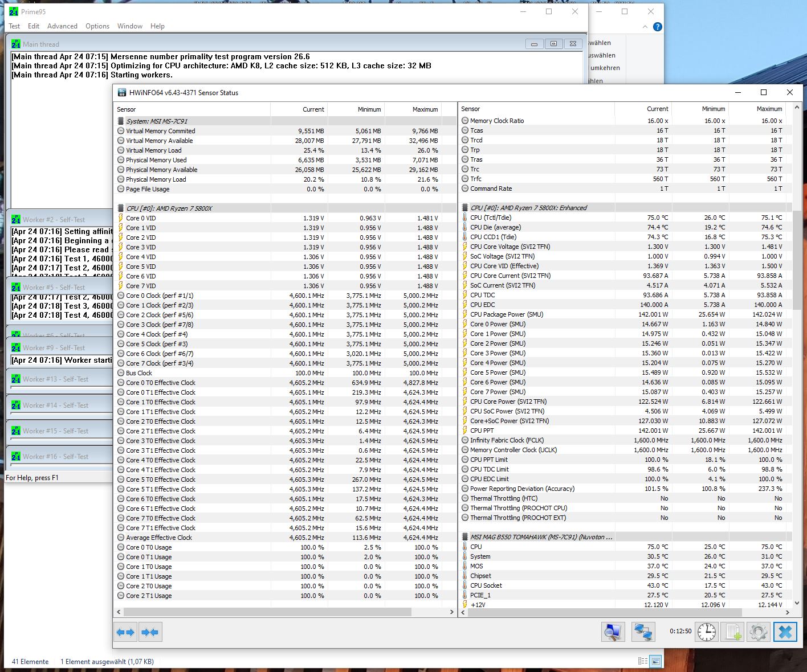Collapse the Explorer ribbon with the chevron

click(645, 27)
